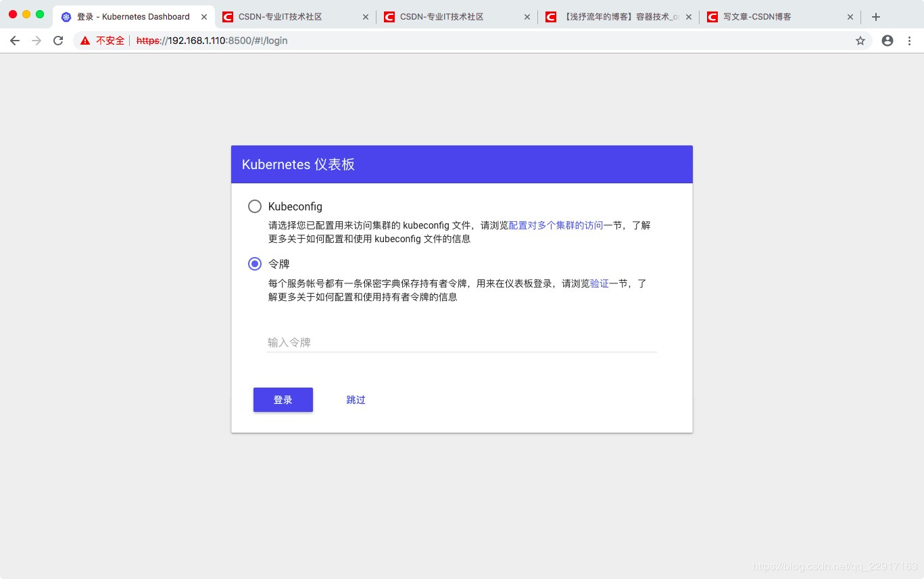The width and height of the screenshot is (924, 579).
Task: Switch to the 写文章-CSDN博客 tab
Action: (781, 17)
